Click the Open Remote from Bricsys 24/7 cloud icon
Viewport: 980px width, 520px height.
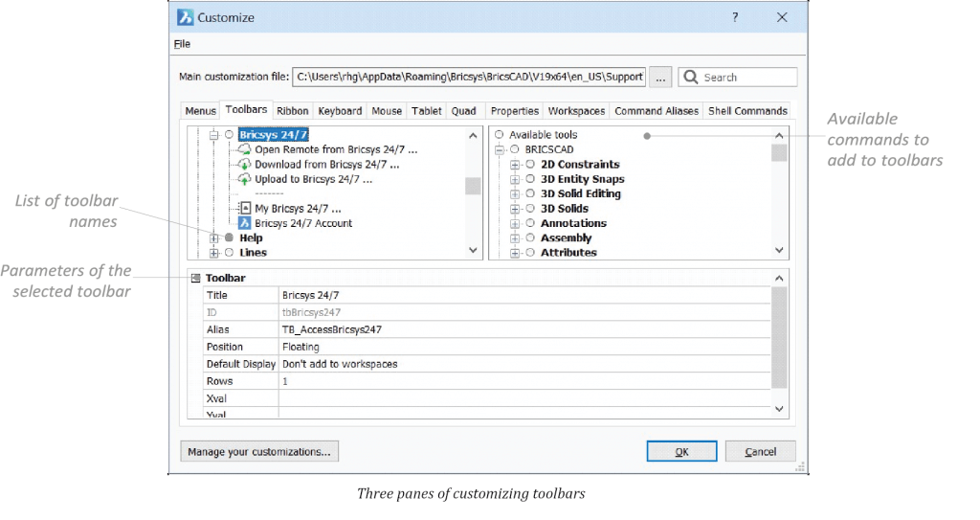tap(244, 149)
